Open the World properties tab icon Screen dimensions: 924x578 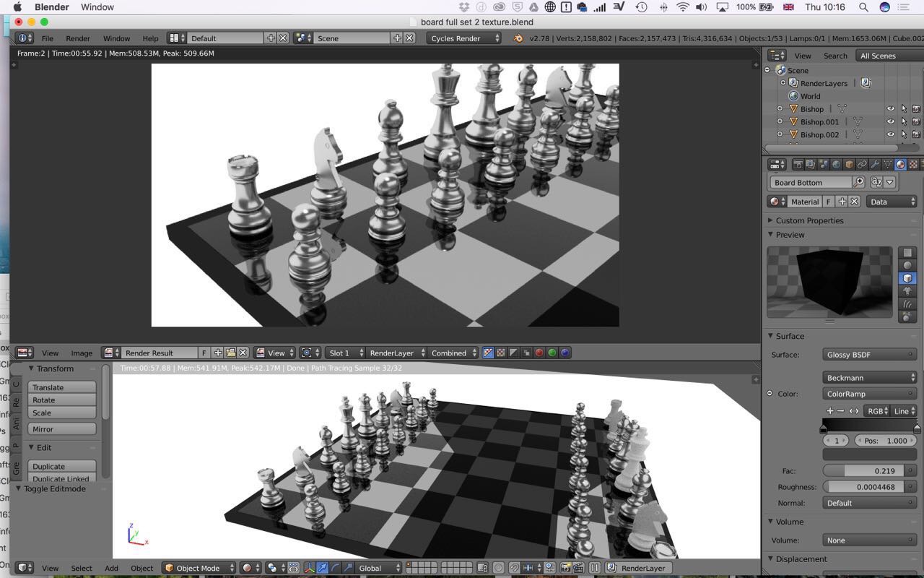click(x=836, y=165)
